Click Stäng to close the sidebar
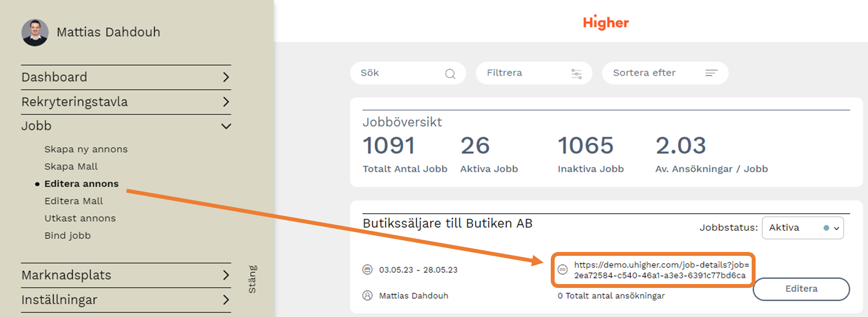Viewport: 868px width, 317px height. pyautogui.click(x=252, y=279)
